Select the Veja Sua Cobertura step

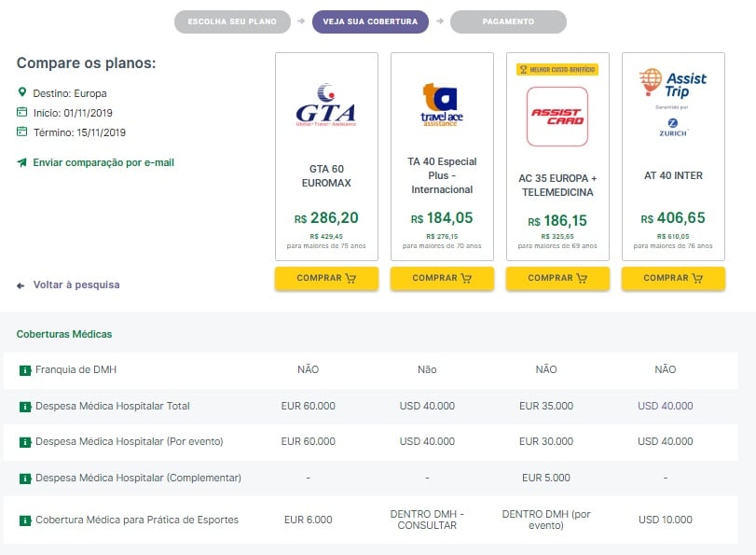tap(370, 21)
